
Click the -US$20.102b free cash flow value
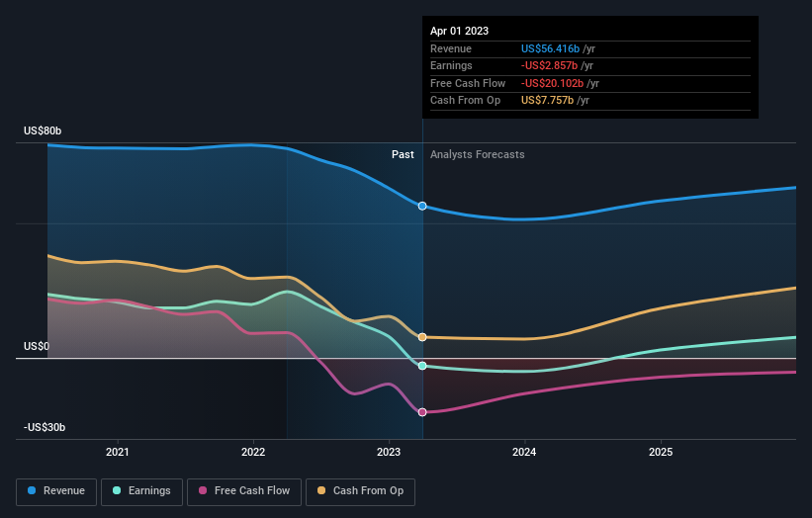[552, 83]
